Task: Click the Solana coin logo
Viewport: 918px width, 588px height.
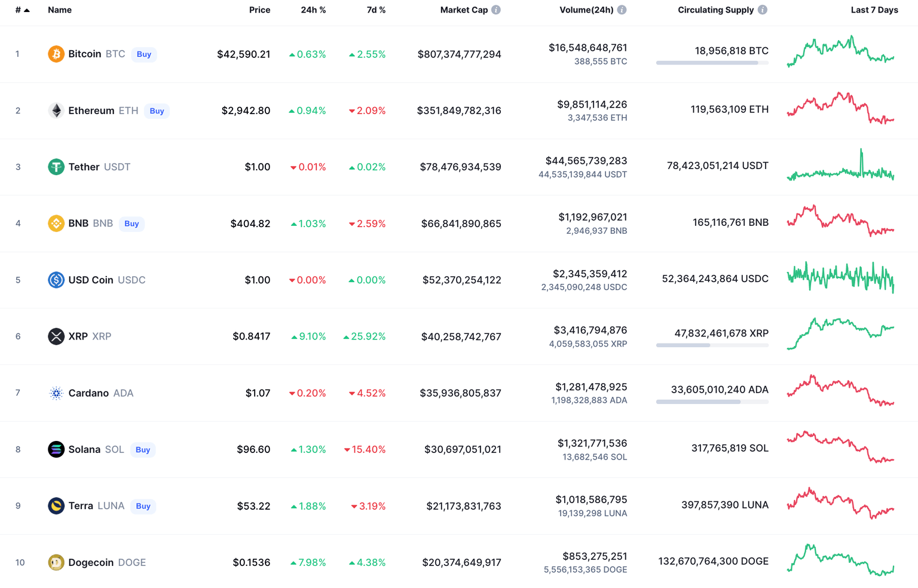Action: (56, 449)
